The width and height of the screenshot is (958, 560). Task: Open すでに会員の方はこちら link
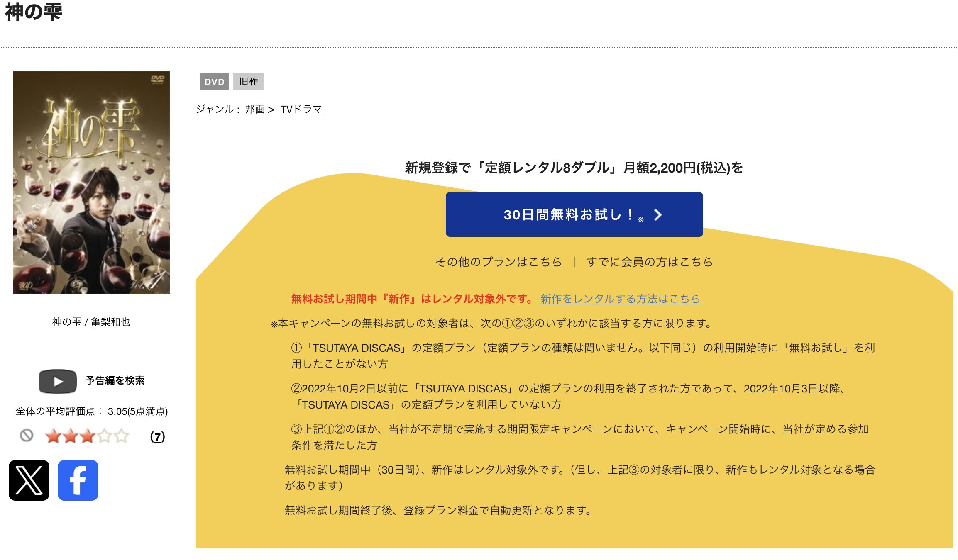coord(650,262)
